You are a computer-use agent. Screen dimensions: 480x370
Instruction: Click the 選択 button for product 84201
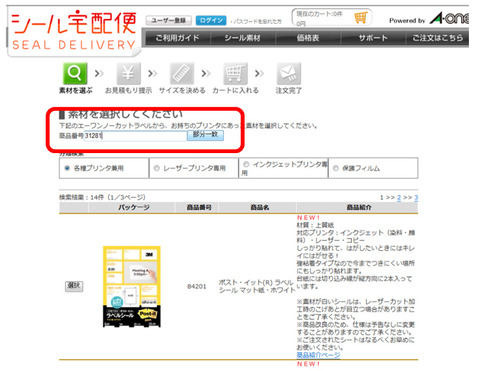(x=74, y=286)
